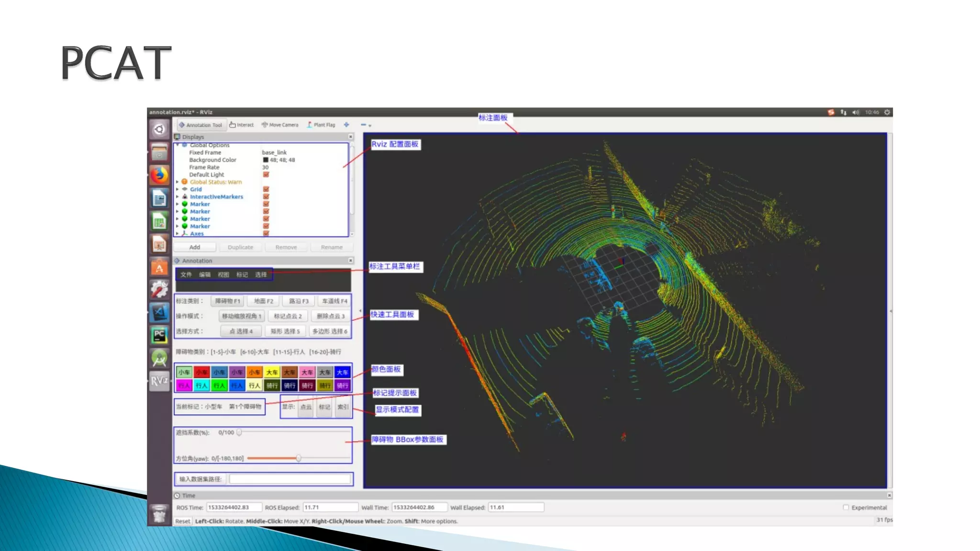
Task: Adjust the 方位角 (yaw) slider handle
Action: coord(299,458)
